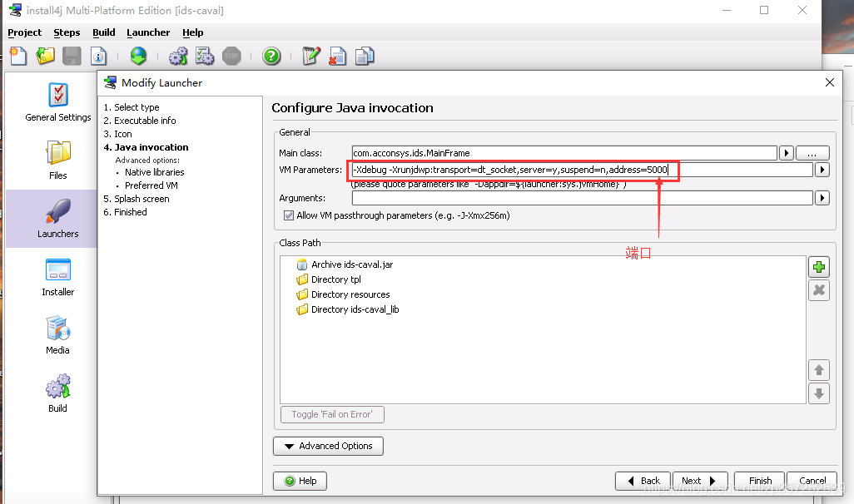Open the Build section in the sidebar
This screenshot has height=504, width=854.
57,393
